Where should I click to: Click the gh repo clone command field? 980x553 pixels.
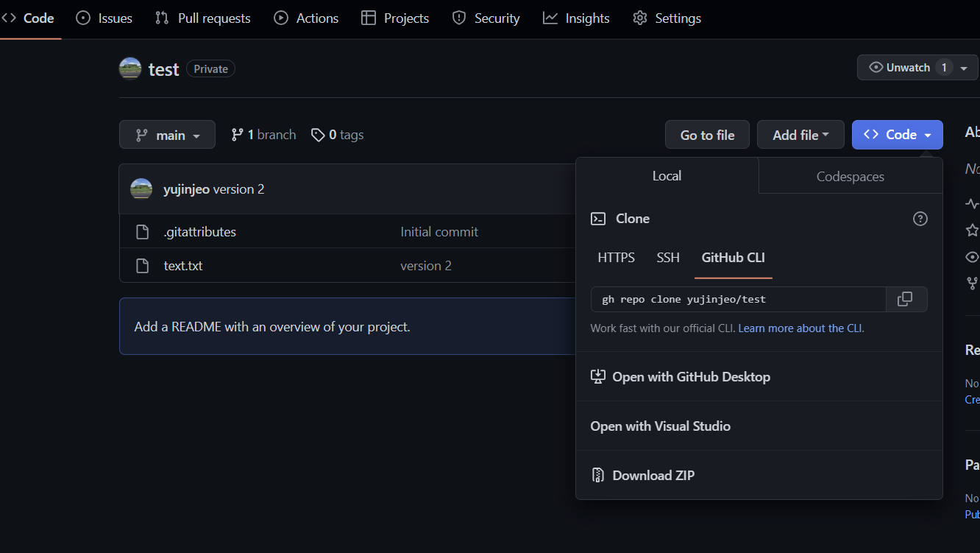tap(739, 299)
